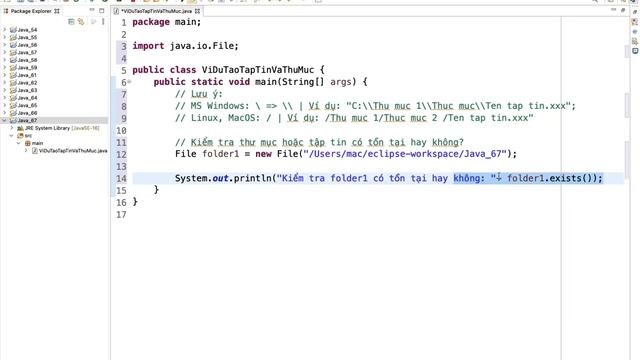Expand the Java_54 project
640x360 pixels.
click(x=4, y=29)
